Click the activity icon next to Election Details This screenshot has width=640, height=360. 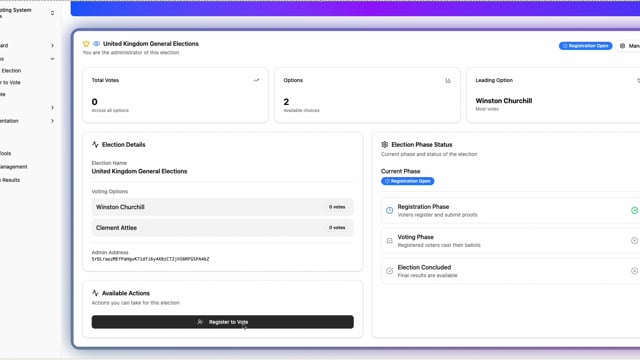(x=95, y=144)
